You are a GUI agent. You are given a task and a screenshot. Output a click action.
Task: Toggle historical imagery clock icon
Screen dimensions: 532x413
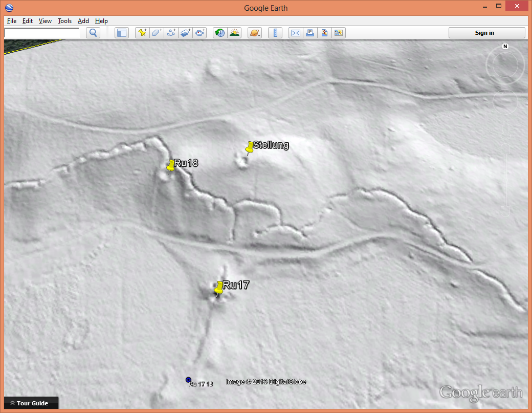pyautogui.click(x=220, y=33)
